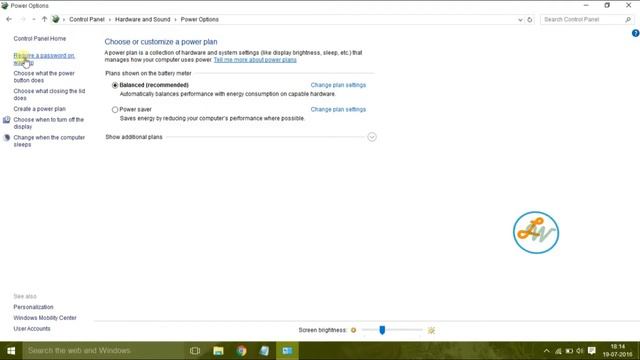Open File Explorer from taskbar

point(218,351)
